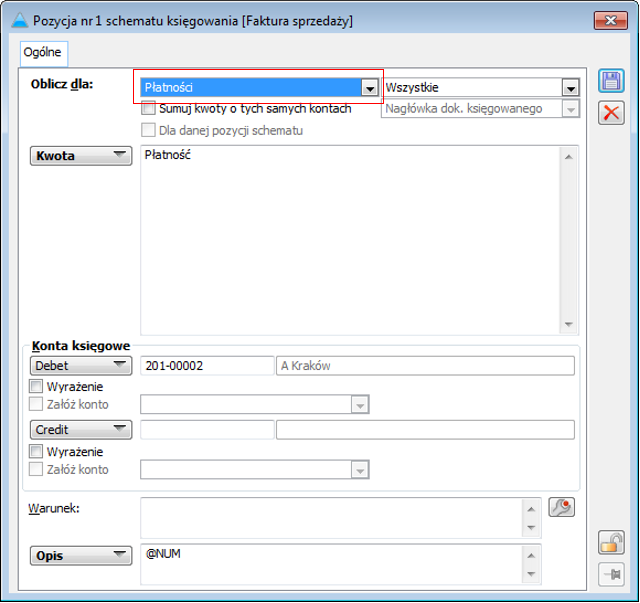This screenshot has height=603, width=640.
Task: Cancel changes with the red X icon
Action: tap(611, 113)
